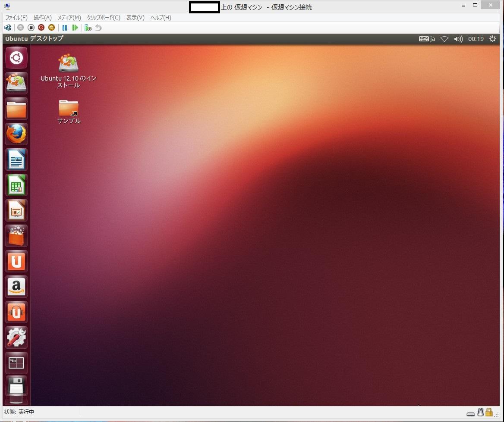
Task: Launch Install Ubuntu from the launcher
Action: [x=16, y=83]
